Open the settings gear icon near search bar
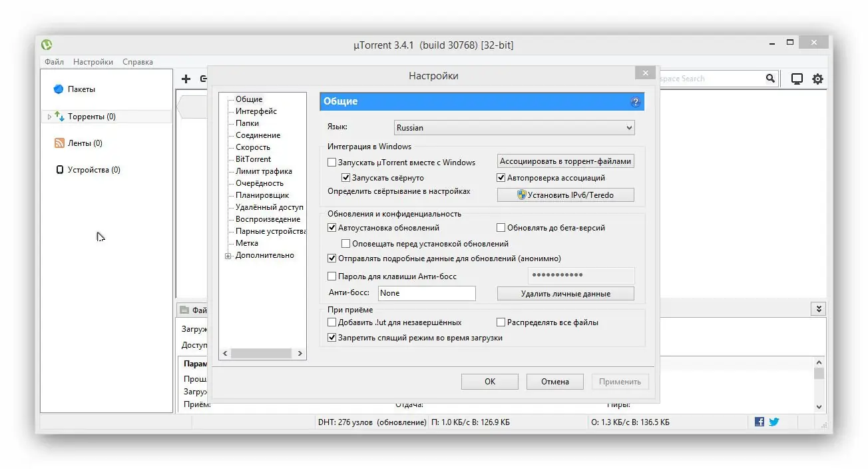The image size is (868, 469). point(817,79)
